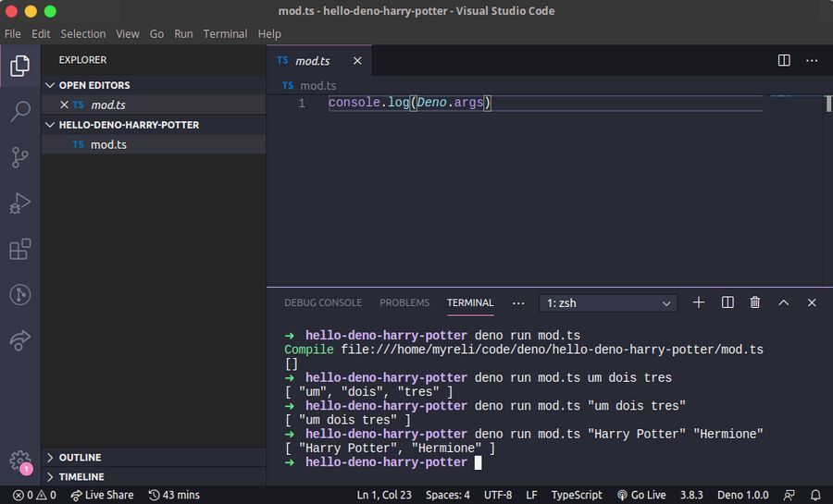Image resolution: width=833 pixels, height=504 pixels.
Task: Collapse the OPEN EDITORS section
Action: tap(93, 85)
